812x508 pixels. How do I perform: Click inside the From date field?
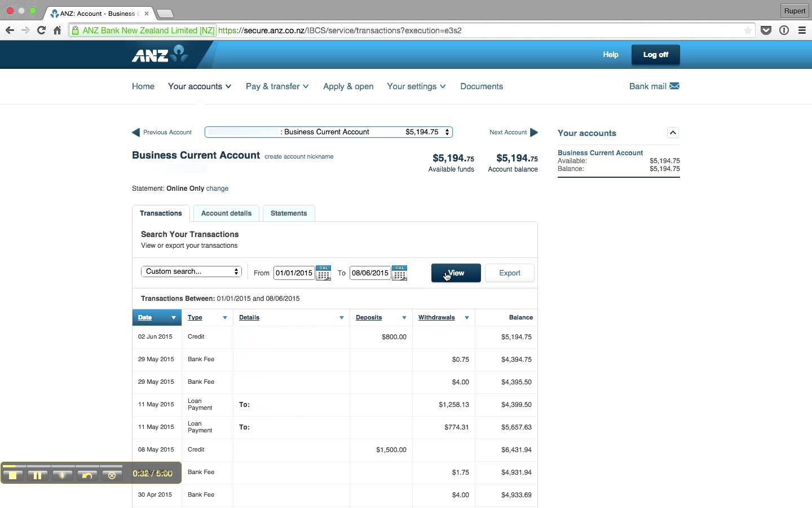[293, 273]
